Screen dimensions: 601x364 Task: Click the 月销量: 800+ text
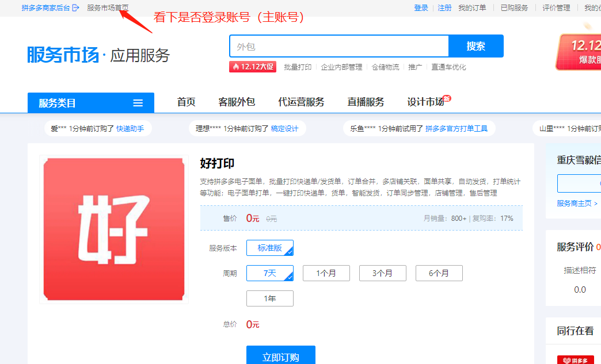[444, 218]
